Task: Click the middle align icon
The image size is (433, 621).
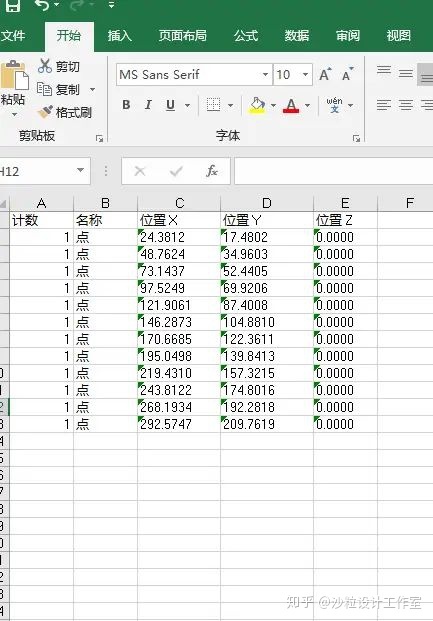Action: (x=406, y=73)
